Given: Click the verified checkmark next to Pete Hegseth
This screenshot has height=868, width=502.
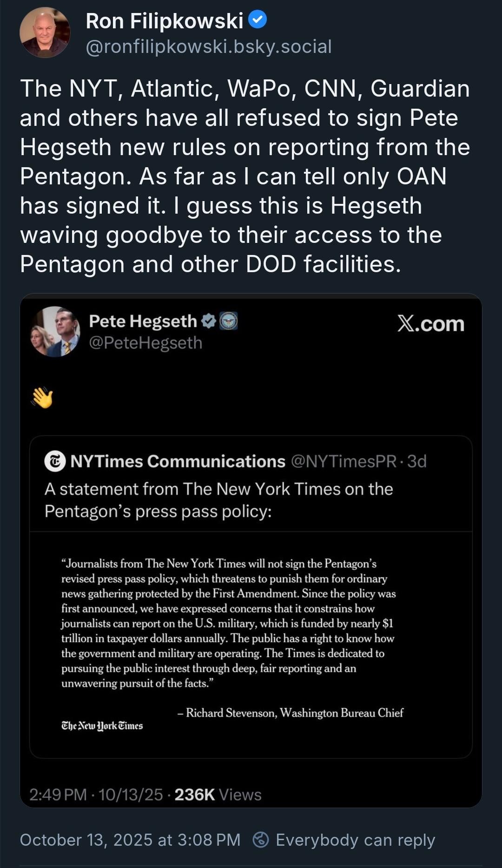Looking at the screenshot, I should (209, 320).
